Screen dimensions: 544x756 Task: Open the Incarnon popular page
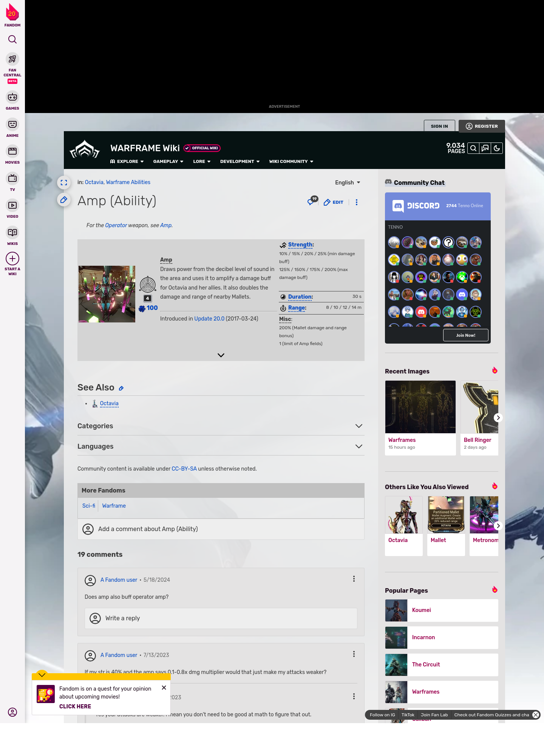(x=442, y=637)
